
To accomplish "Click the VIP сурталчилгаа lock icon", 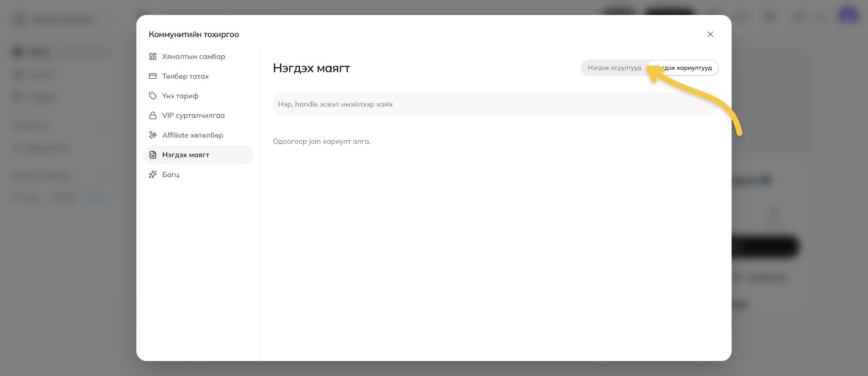I will (153, 115).
